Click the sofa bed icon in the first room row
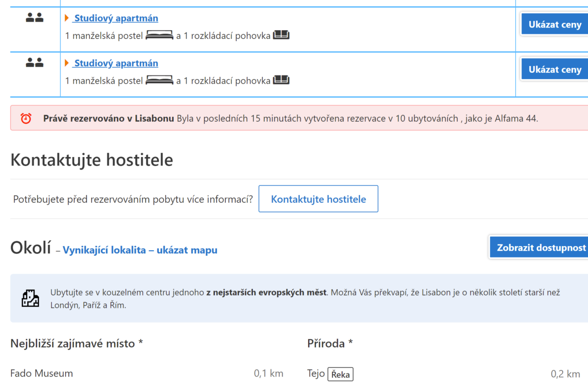The width and height of the screenshot is (588, 388). 281,34
